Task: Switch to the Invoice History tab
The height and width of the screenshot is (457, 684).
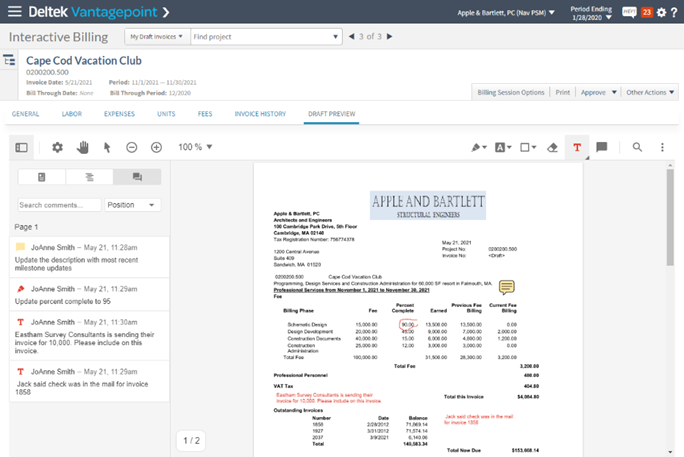Action: (x=261, y=114)
